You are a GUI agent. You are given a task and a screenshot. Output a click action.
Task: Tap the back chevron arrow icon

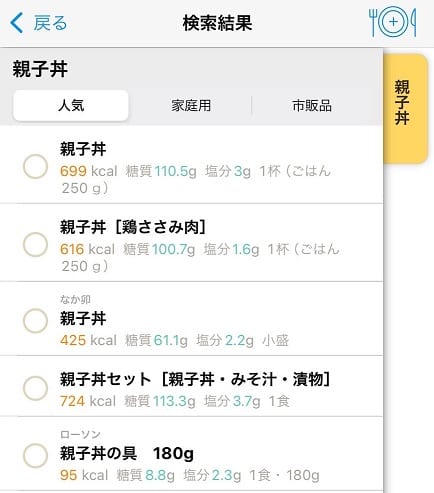coord(17,23)
